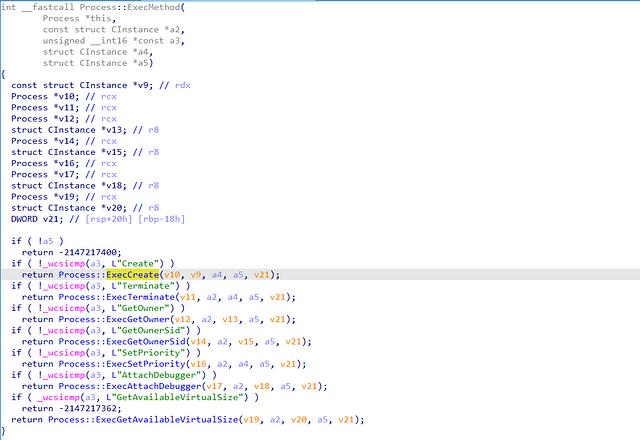Click the a5 parameter in signature
Screen dimensions: 640x440
point(143,63)
